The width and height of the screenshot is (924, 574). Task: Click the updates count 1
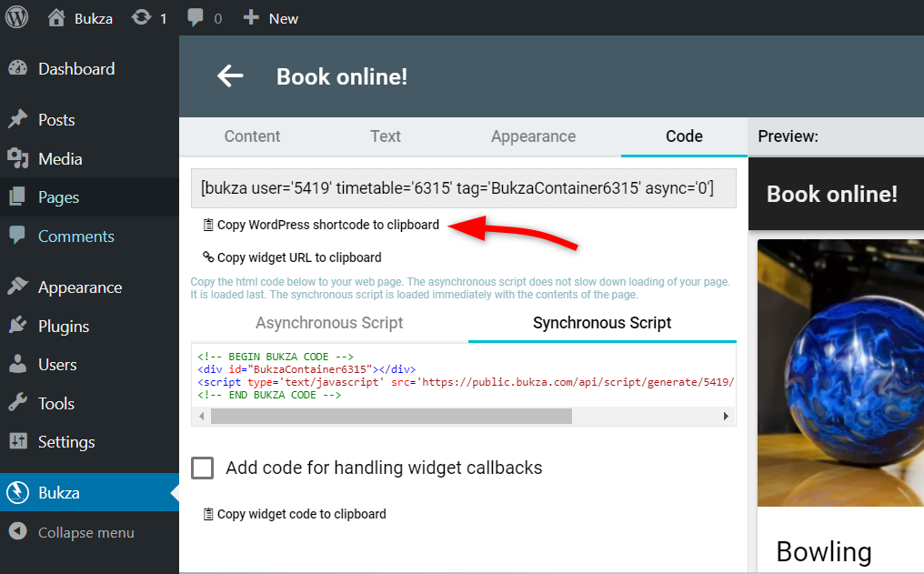(163, 19)
